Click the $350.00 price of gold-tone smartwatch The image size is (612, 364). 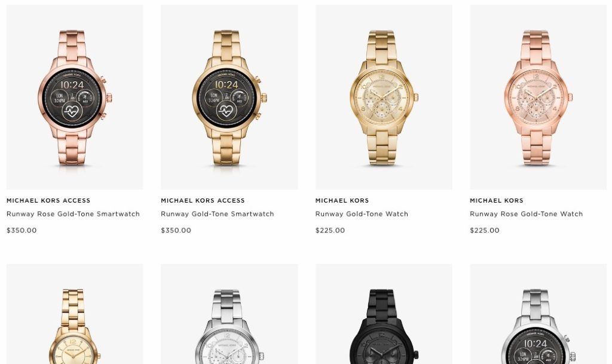point(176,230)
